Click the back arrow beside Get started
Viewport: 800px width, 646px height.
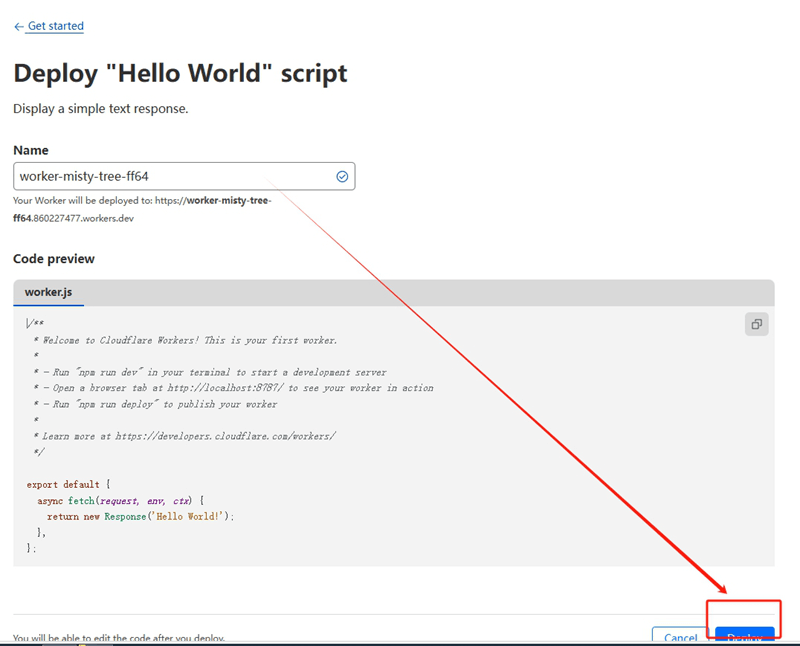[x=19, y=27]
